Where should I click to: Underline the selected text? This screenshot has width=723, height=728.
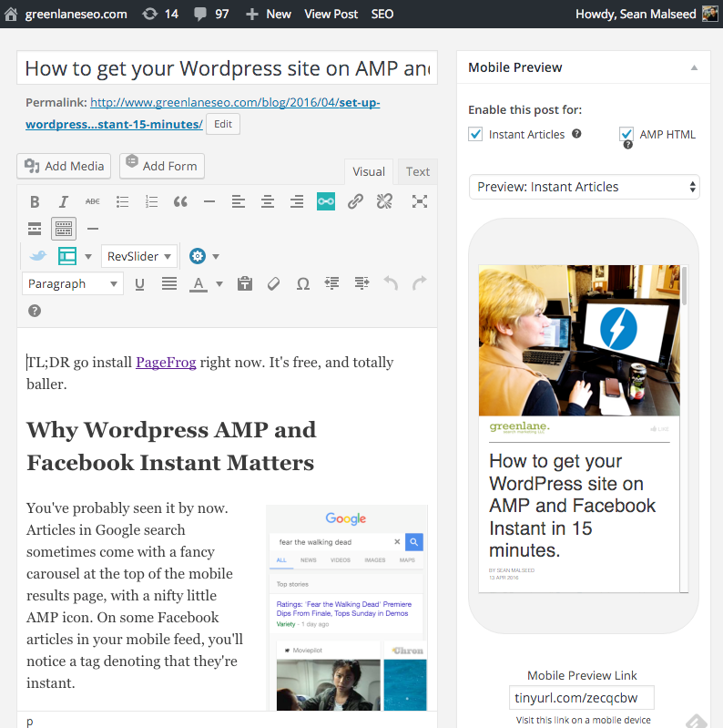139,283
